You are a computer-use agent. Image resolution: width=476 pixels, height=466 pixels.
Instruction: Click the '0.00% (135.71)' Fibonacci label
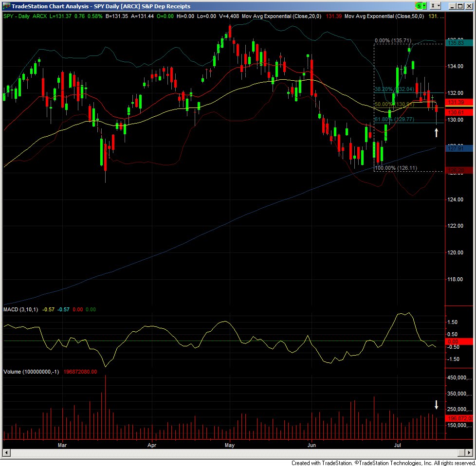tap(393, 40)
